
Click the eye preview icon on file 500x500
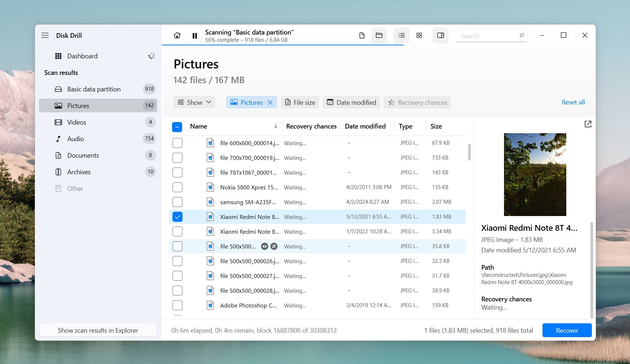265,246
